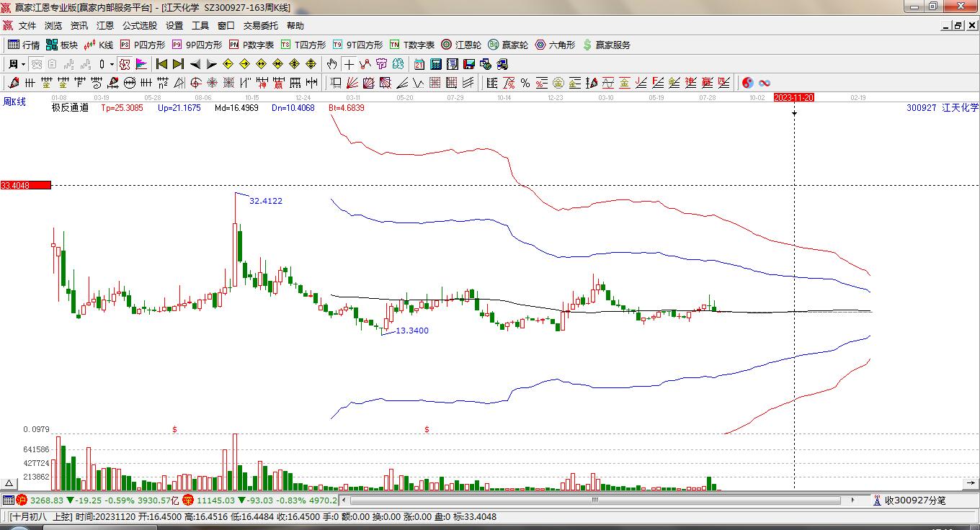Expand the candlestick style dropdown arrow

112,64
